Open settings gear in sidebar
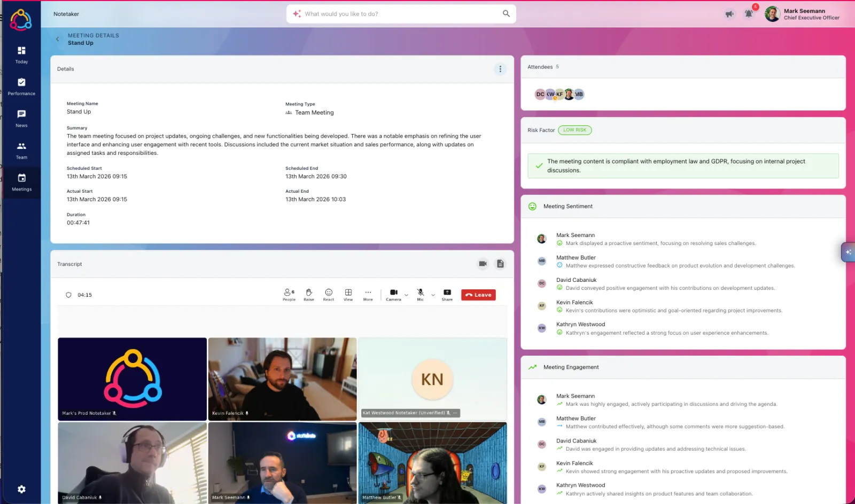855x504 pixels. [x=21, y=489]
